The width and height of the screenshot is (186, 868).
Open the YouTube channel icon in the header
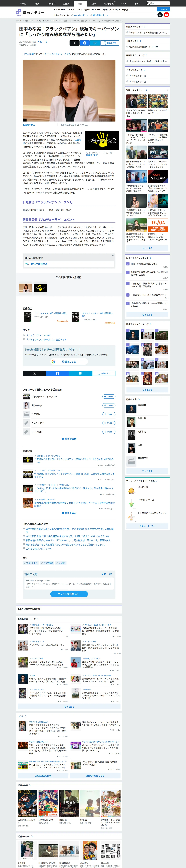tap(166, 15)
